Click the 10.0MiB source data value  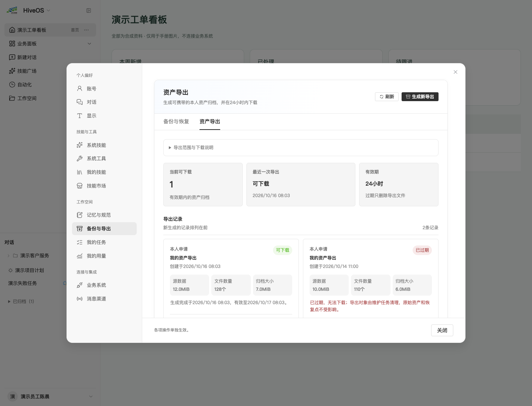coord(321,289)
